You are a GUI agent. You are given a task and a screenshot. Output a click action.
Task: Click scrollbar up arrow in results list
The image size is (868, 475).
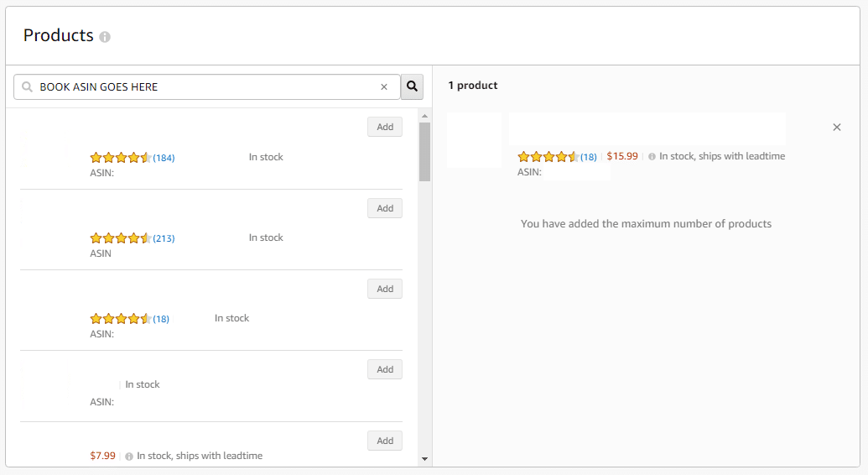click(x=424, y=116)
